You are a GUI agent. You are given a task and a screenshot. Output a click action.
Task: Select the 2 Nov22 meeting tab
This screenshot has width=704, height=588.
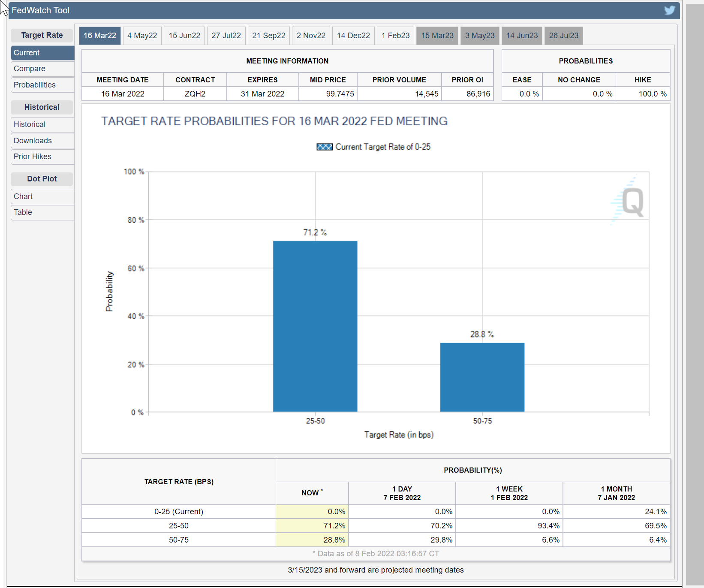(311, 36)
